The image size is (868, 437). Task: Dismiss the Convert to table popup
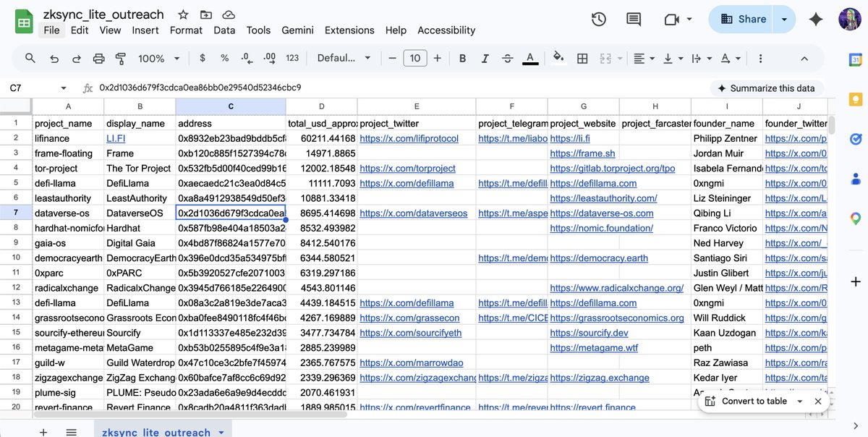[818, 401]
